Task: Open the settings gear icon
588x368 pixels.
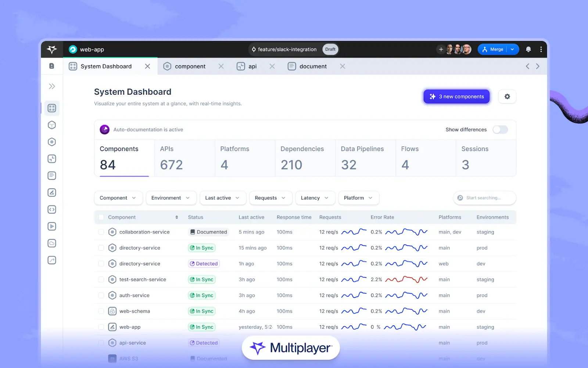Action: pos(507,97)
